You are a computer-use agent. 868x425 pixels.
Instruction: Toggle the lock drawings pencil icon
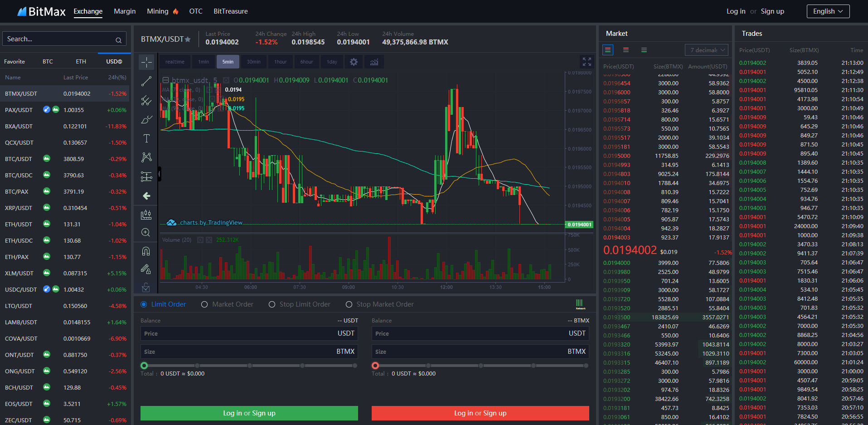[x=146, y=269]
